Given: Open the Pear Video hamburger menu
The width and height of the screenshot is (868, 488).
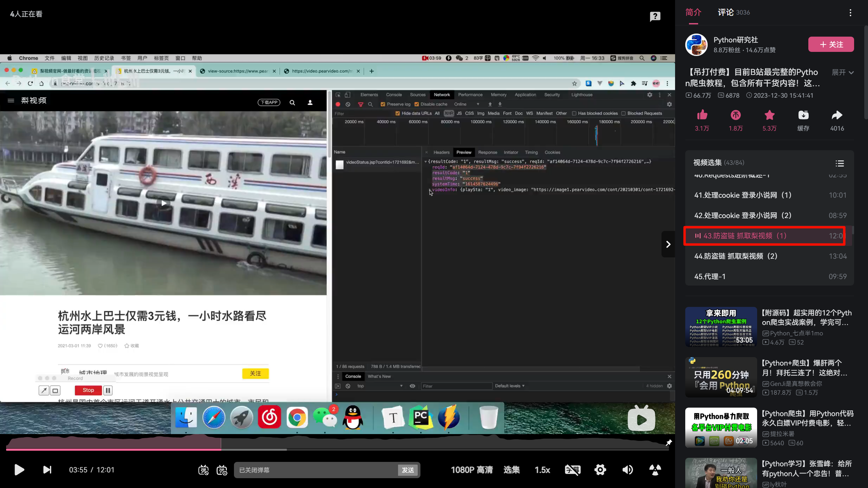Looking at the screenshot, I should point(11,100).
